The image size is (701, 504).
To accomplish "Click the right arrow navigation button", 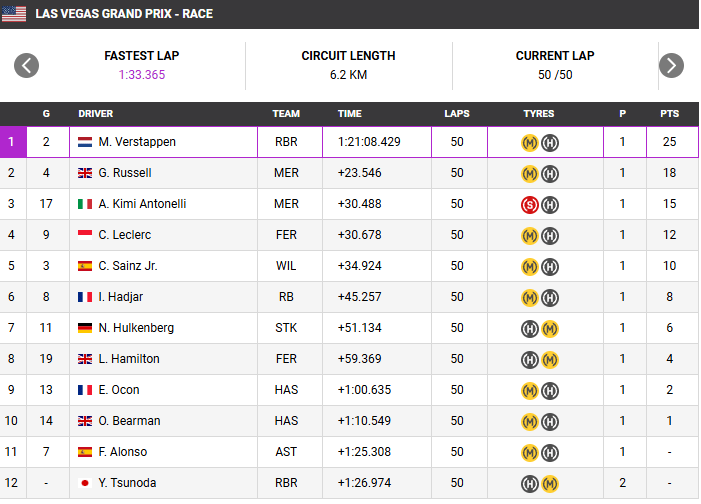I will pyautogui.click(x=671, y=66).
